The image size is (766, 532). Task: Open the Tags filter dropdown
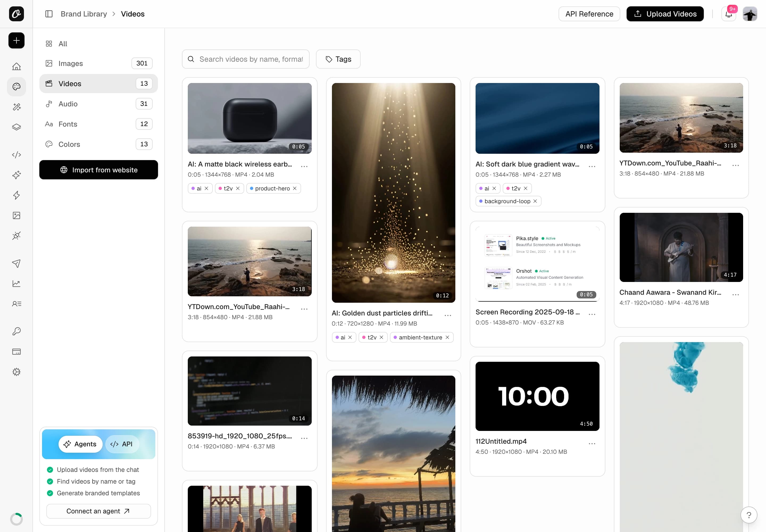pyautogui.click(x=338, y=59)
